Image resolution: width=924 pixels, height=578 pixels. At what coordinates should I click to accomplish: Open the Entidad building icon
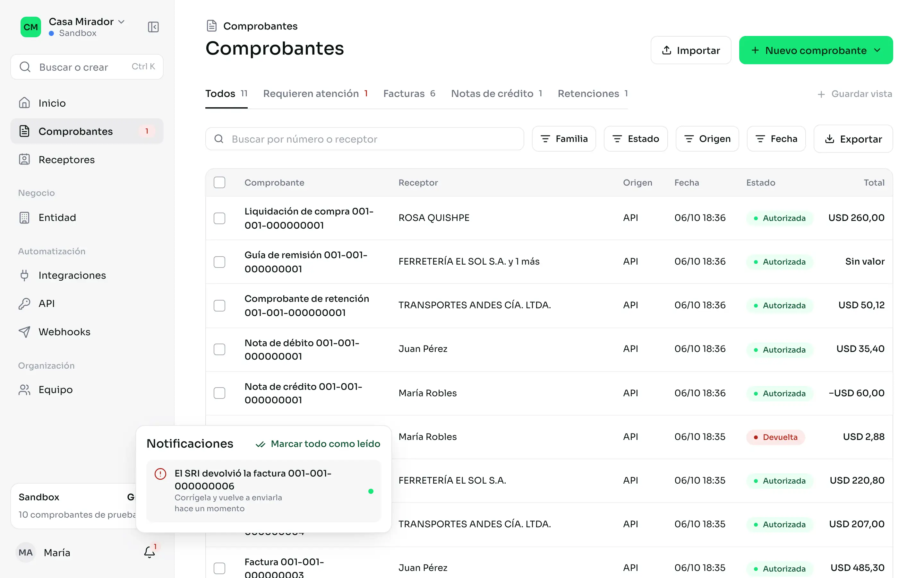(x=24, y=217)
